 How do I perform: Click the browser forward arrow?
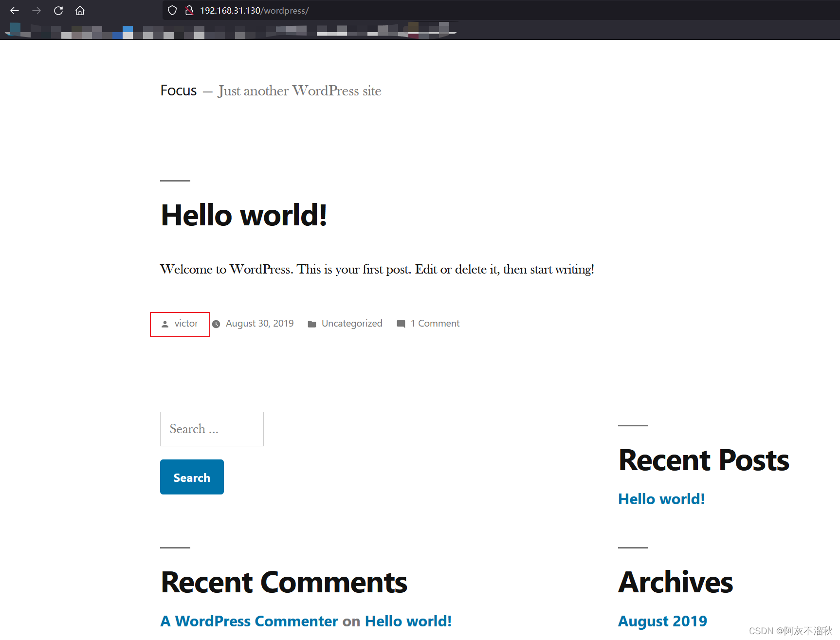click(37, 10)
